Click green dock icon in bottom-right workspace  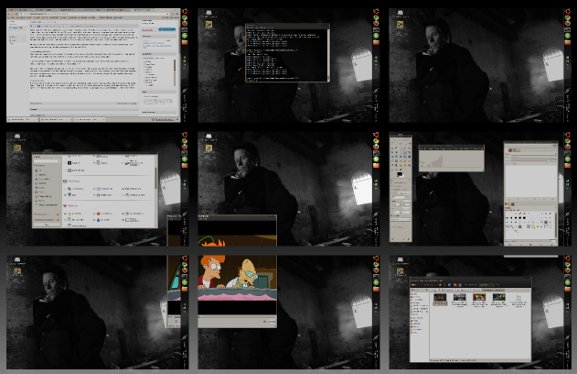567,282
